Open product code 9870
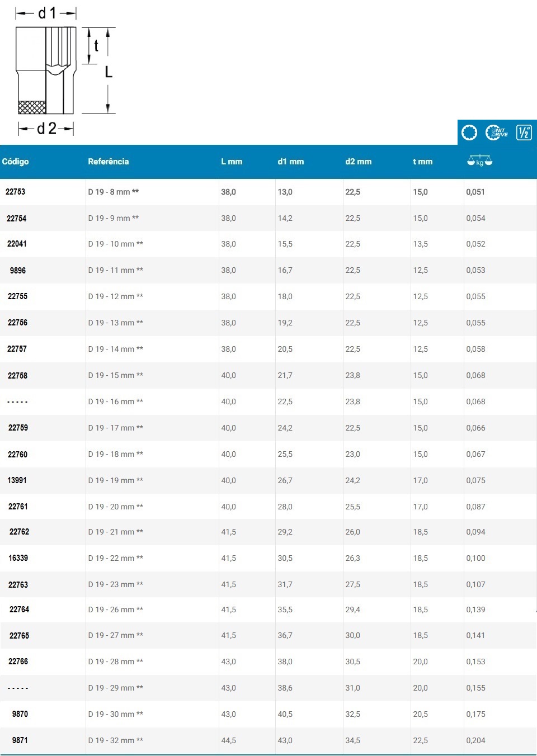Image resolution: width=537 pixels, height=756 pixels. [20, 714]
